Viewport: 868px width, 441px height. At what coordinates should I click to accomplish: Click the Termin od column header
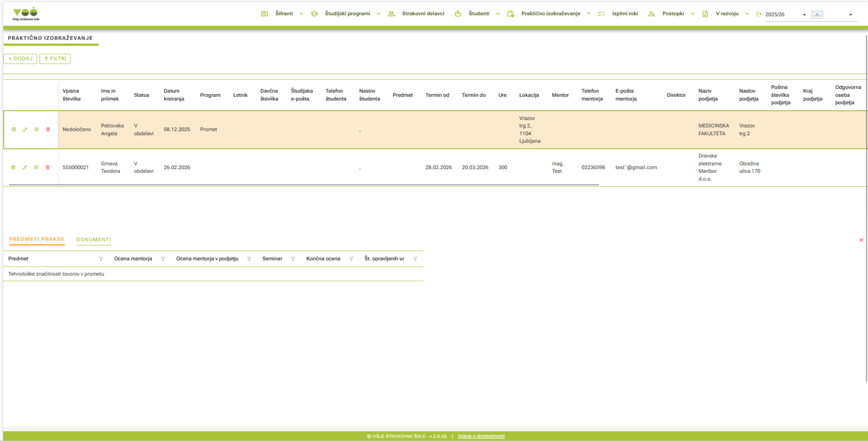coord(437,95)
